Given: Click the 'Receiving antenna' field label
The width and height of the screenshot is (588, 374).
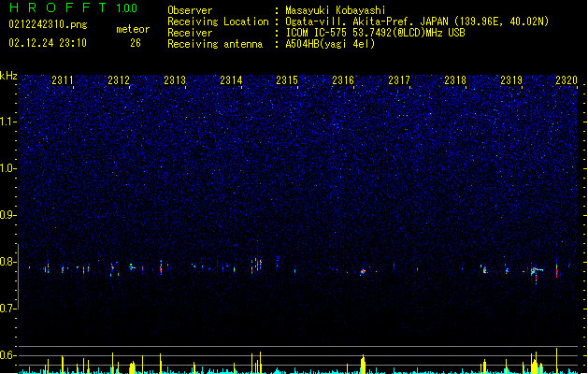Looking at the screenshot, I should (x=215, y=44).
